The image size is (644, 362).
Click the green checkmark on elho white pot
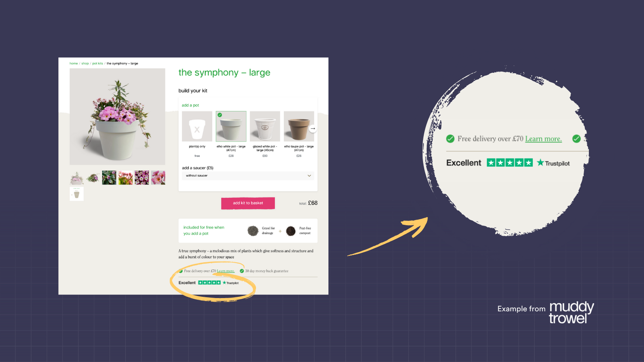[x=220, y=115]
